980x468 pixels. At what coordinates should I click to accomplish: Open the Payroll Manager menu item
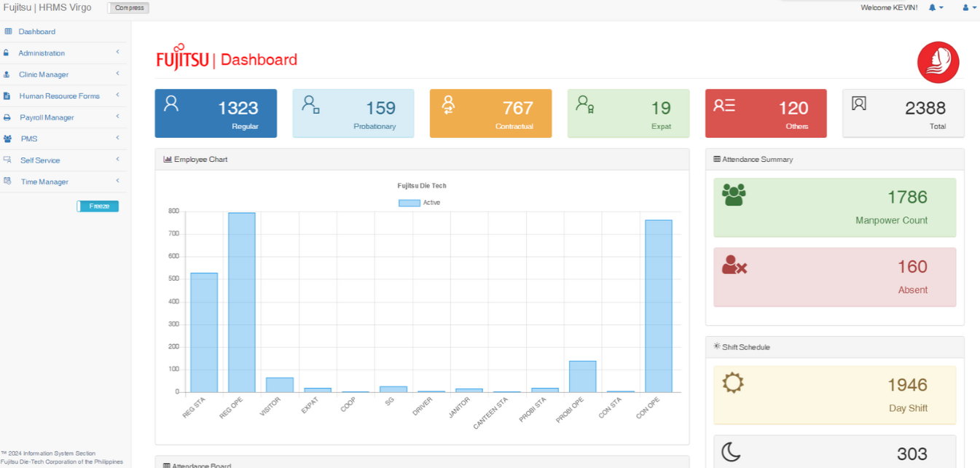(47, 117)
